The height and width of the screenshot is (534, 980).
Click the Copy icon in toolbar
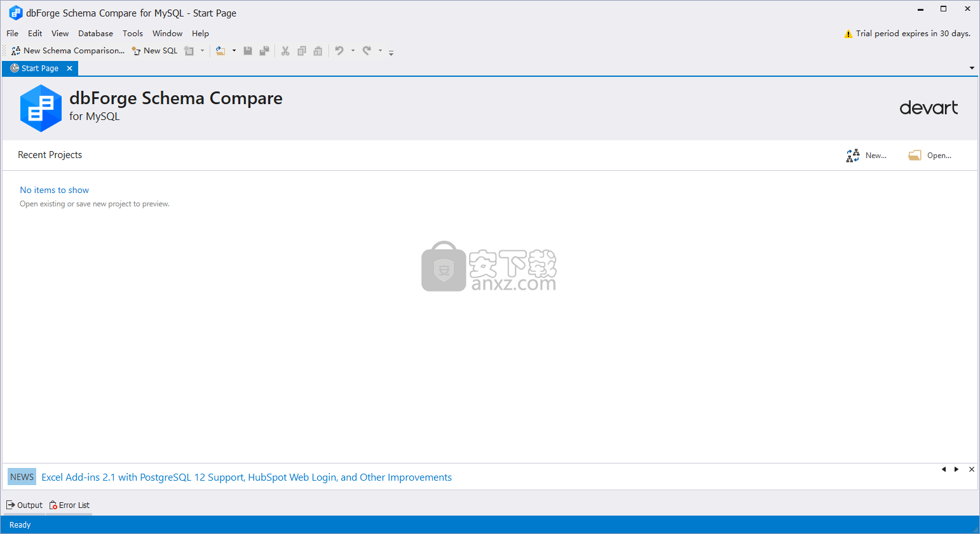(x=302, y=51)
